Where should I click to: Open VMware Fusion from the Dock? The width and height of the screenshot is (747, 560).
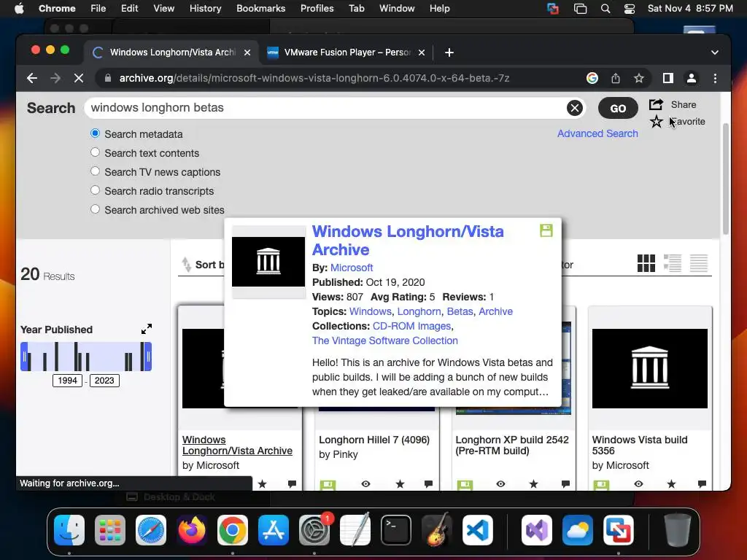tap(619, 530)
